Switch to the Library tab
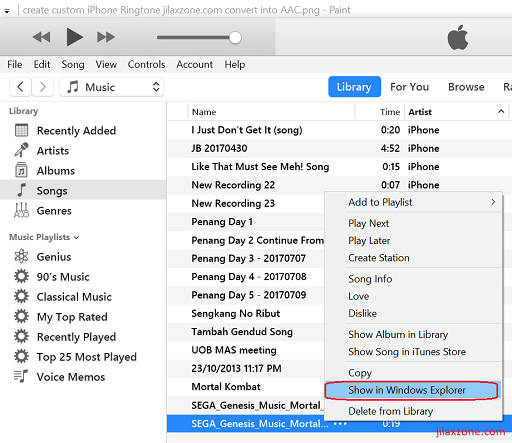The width and height of the screenshot is (512, 443). click(x=354, y=87)
